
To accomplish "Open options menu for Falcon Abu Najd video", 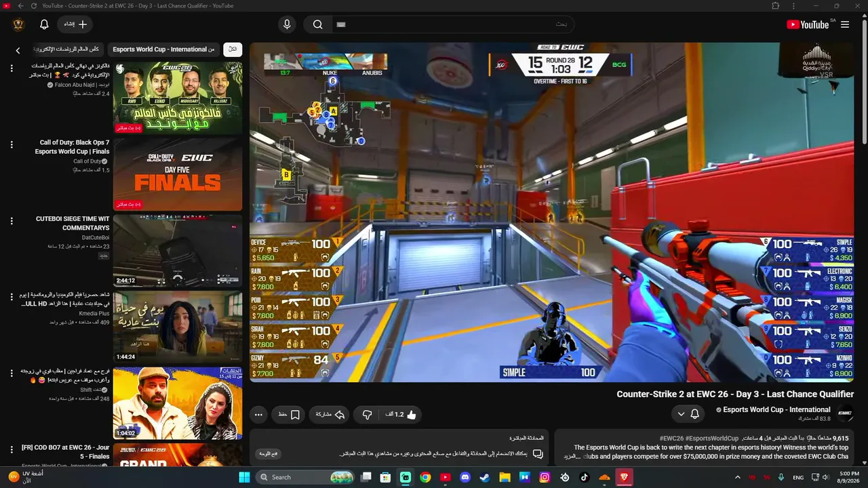I will 12,68.
